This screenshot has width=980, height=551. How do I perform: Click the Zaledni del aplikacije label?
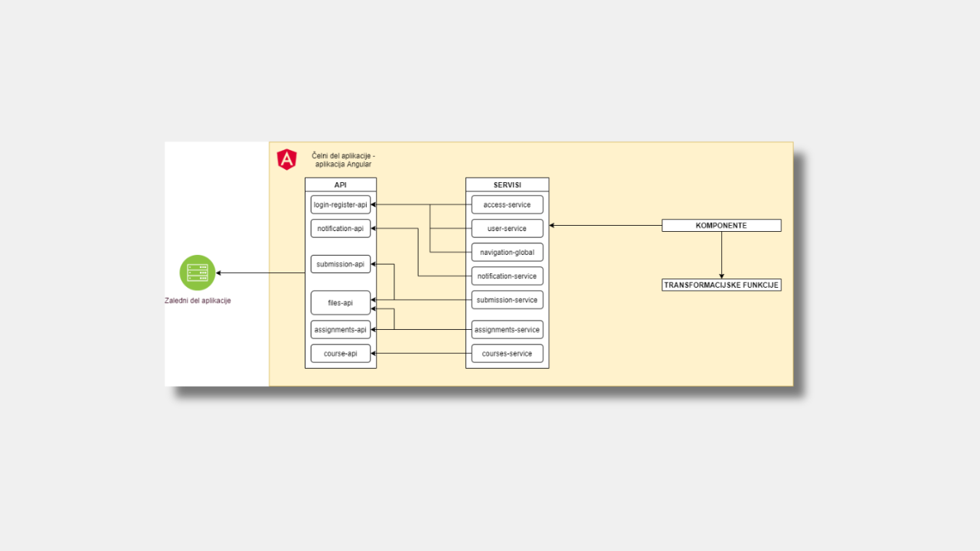click(x=198, y=301)
